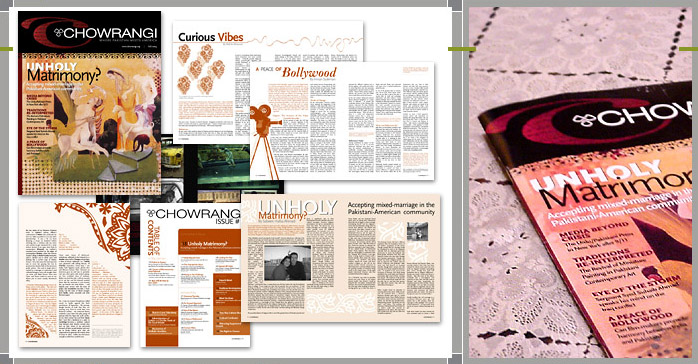
Task: Select the paisley pattern article page
Action: coord(74,275)
